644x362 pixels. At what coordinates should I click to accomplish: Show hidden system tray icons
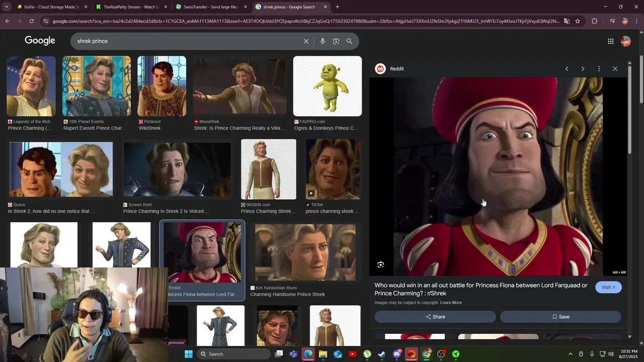570,354
